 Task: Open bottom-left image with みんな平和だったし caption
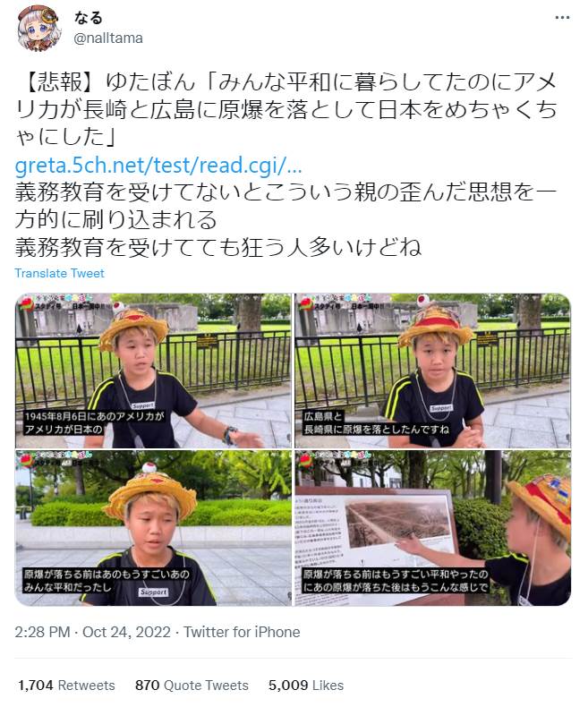click(x=153, y=528)
